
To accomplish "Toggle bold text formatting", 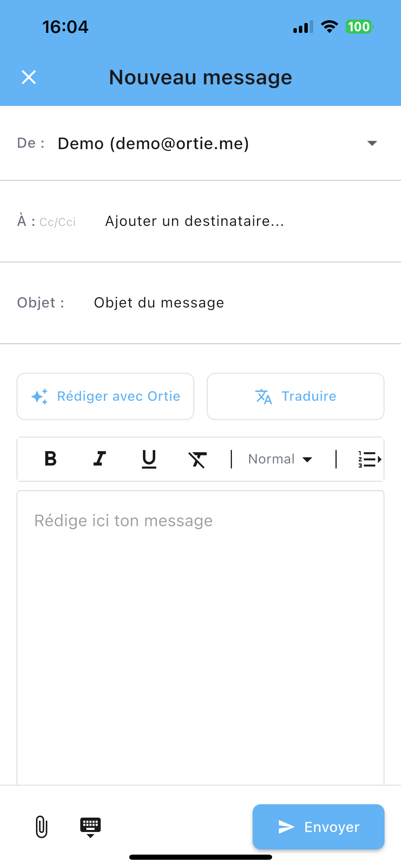I will [51, 459].
